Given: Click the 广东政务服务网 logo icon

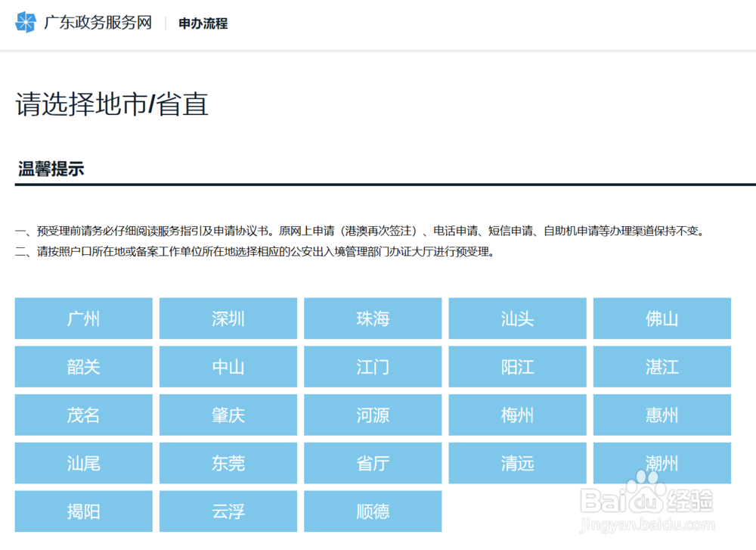Looking at the screenshot, I should (x=26, y=23).
